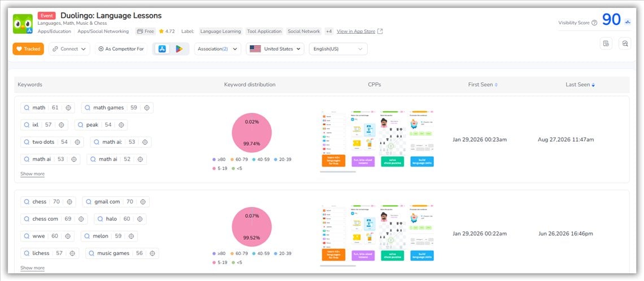This screenshot has width=644, height=281.
Task: Click the Duolingo owl app icon
Action: coord(23,24)
